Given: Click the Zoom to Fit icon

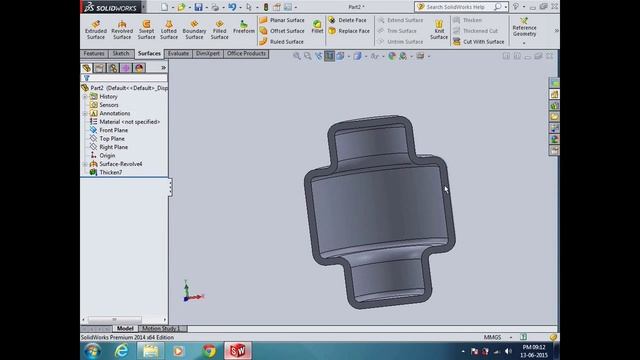Looking at the screenshot, I should (x=297, y=56).
